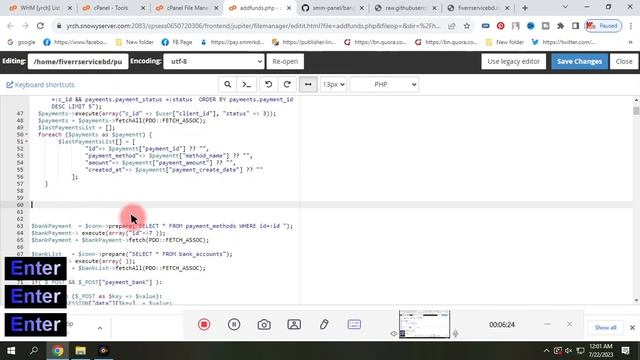Image resolution: width=640 pixels, height=360 pixels.
Task: Click the Re-open button
Action: point(285,62)
